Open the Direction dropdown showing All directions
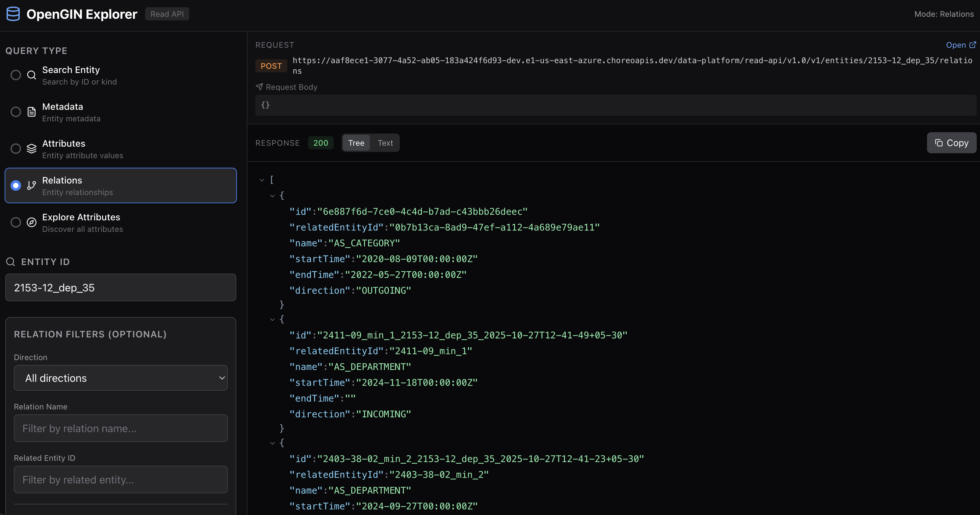The height and width of the screenshot is (515, 980). click(120, 378)
